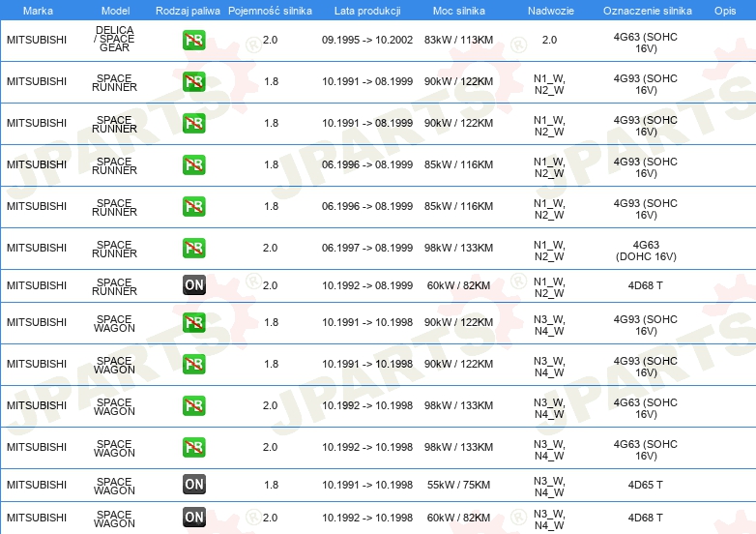Select the date range 10.1992 -> 08.1999
The height and width of the screenshot is (534, 756).
pyautogui.click(x=367, y=285)
